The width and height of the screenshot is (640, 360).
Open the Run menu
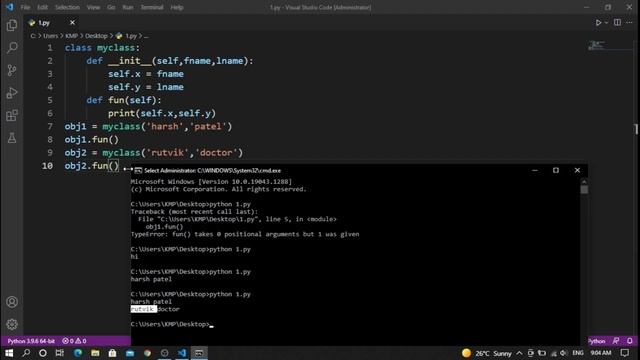(128, 7)
